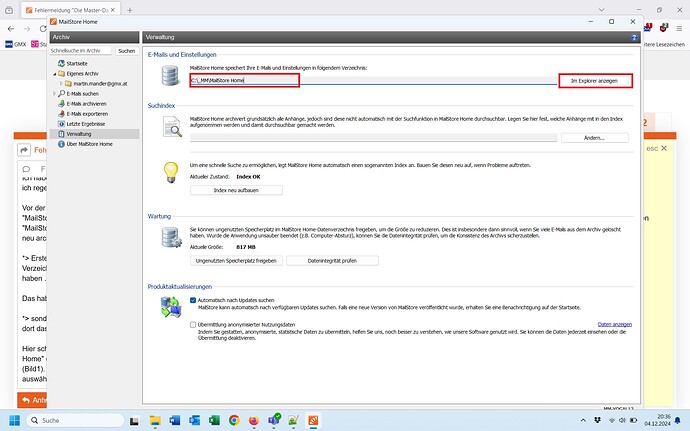Open Chrome from the taskbar
Image resolution: width=690 pixels, height=431 pixels.
234,420
